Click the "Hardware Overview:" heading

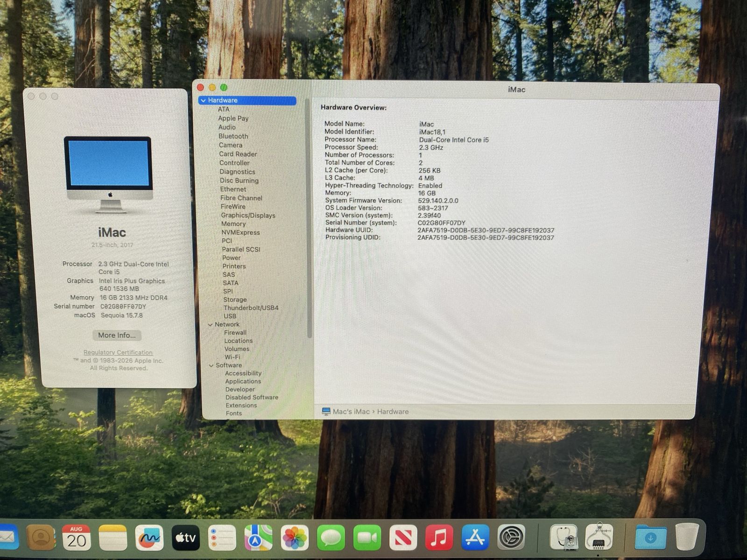click(353, 108)
